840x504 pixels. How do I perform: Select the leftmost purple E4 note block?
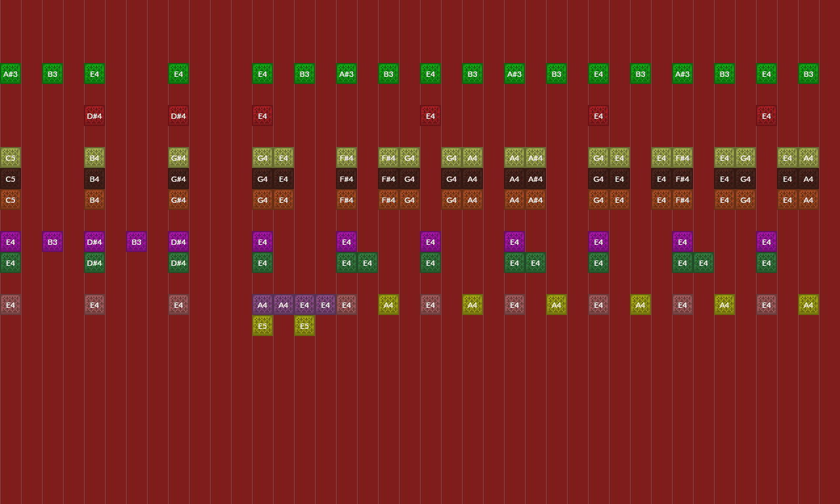[10, 241]
